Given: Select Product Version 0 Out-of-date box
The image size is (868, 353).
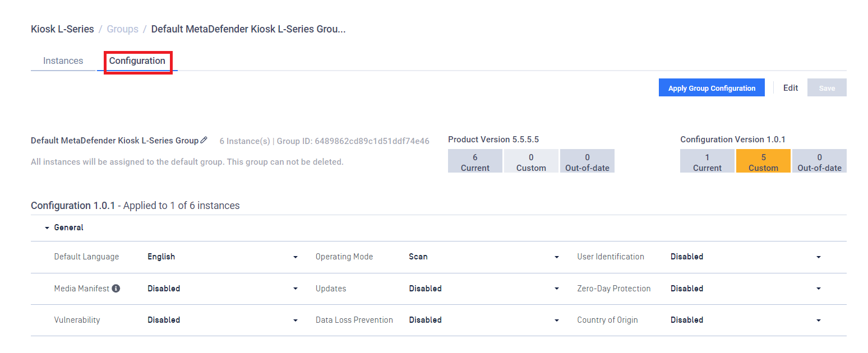Looking at the screenshot, I should (587, 161).
